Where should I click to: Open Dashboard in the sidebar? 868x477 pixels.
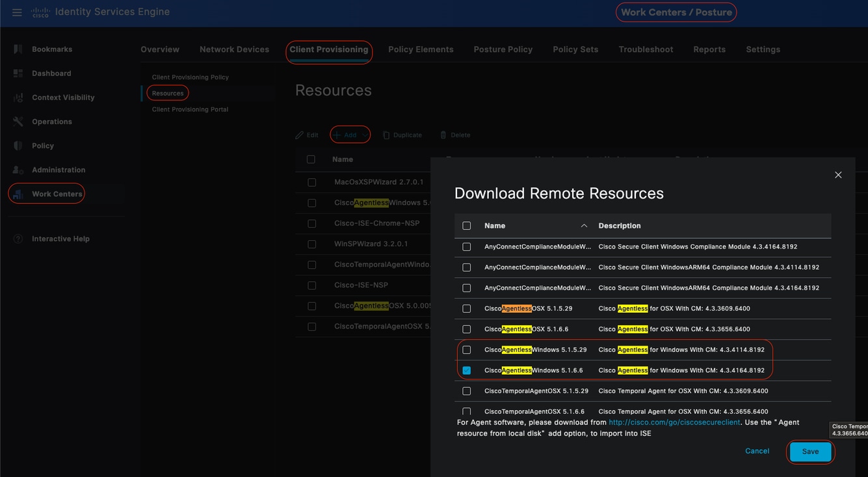(51, 74)
